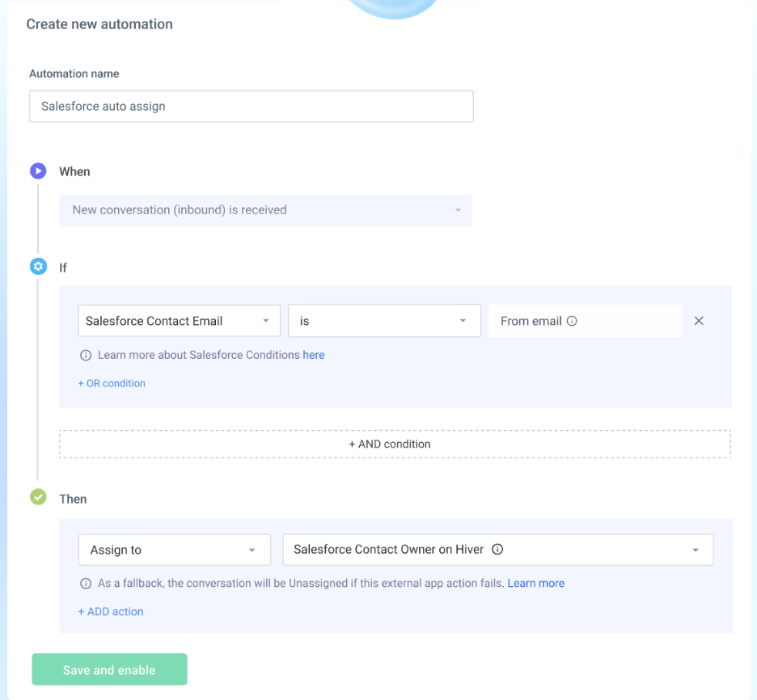Click the green checkmark icon beside Then
Screen dimensions: 757x700
click(38, 498)
